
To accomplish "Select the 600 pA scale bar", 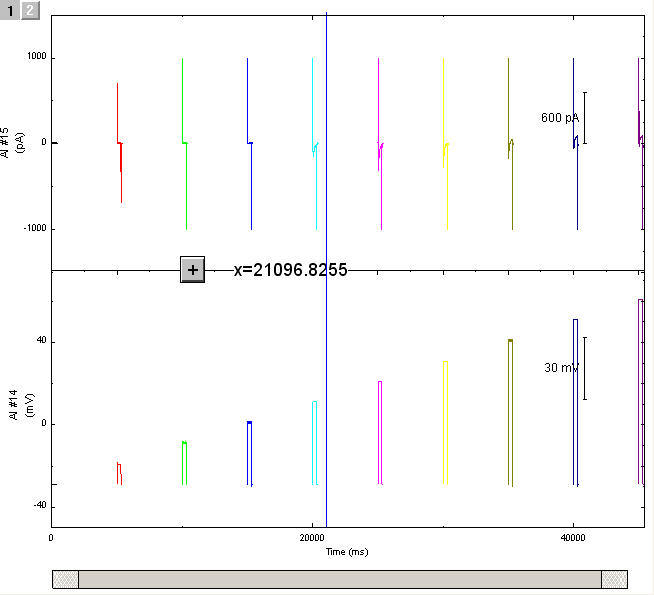I will pyautogui.click(x=584, y=118).
